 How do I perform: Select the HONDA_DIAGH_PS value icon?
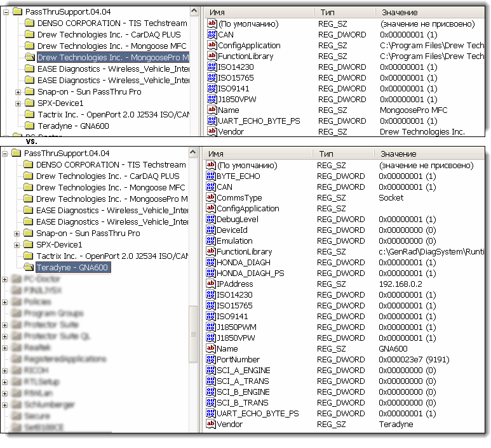coord(211,273)
